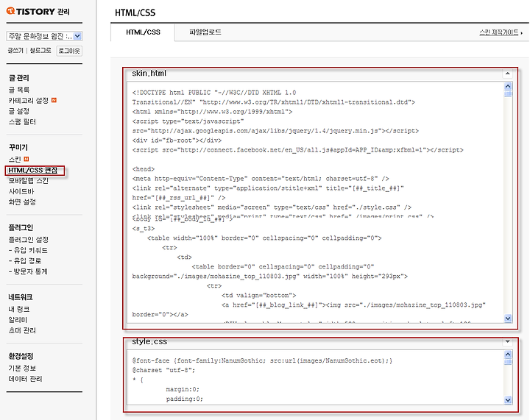Open 기본 정보 under 환경설정
Screen dimensions: 530x420
pyautogui.click(x=22, y=368)
